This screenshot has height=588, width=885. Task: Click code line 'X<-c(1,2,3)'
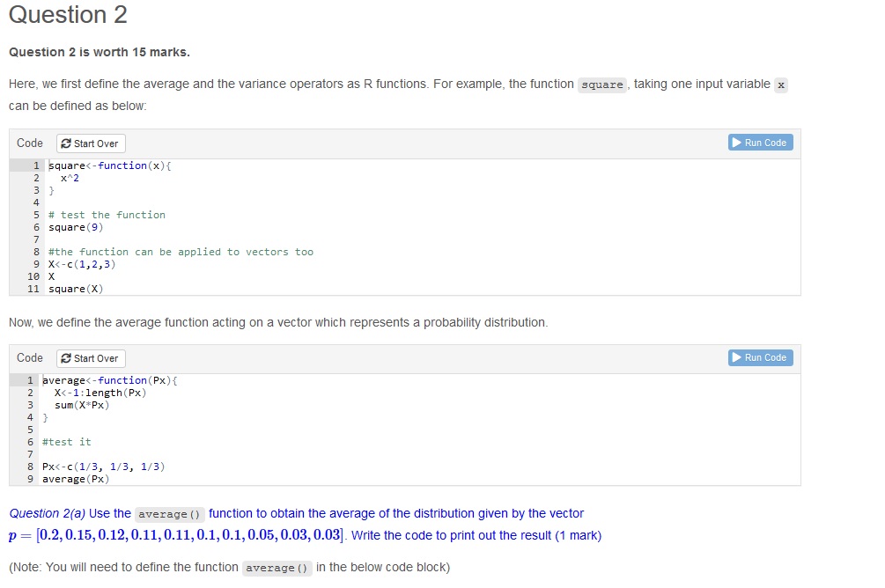pos(82,264)
